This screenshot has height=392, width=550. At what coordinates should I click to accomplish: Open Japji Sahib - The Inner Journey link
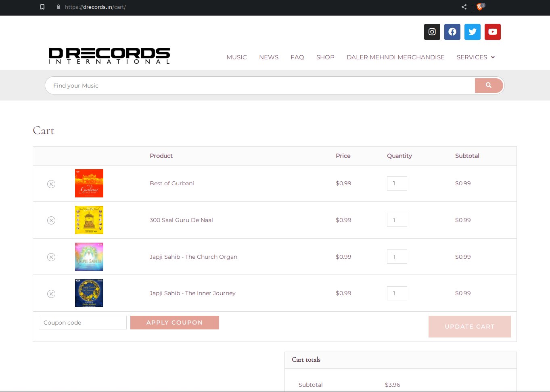(x=192, y=293)
